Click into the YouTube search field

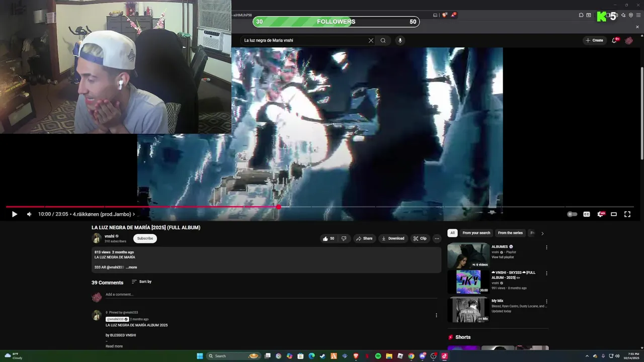click(304, 40)
